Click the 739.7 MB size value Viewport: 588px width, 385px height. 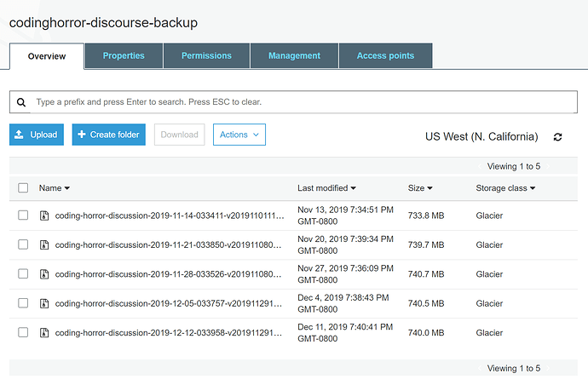pyautogui.click(x=426, y=245)
